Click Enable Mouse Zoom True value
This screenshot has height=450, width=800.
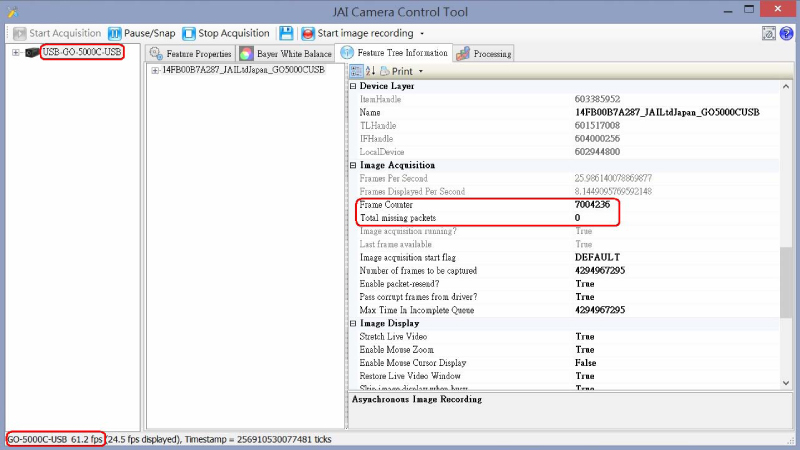[x=585, y=350]
